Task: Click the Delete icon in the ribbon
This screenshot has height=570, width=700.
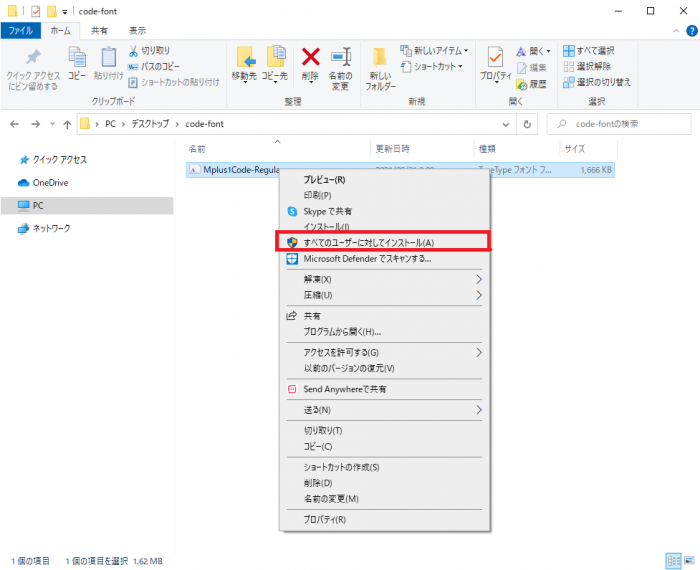Action: coord(311,64)
